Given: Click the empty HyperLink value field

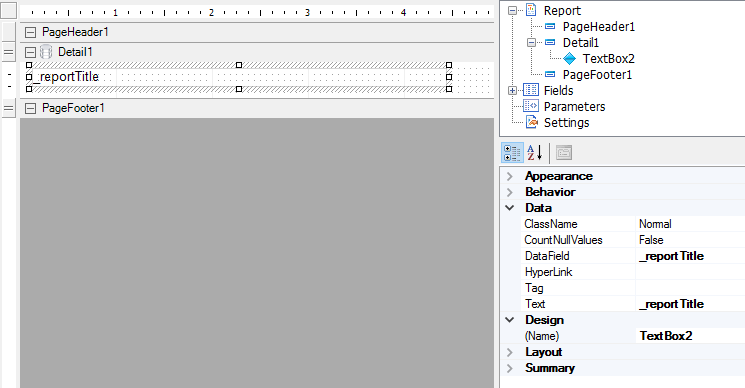Looking at the screenshot, I should pyautogui.click(x=690, y=272).
